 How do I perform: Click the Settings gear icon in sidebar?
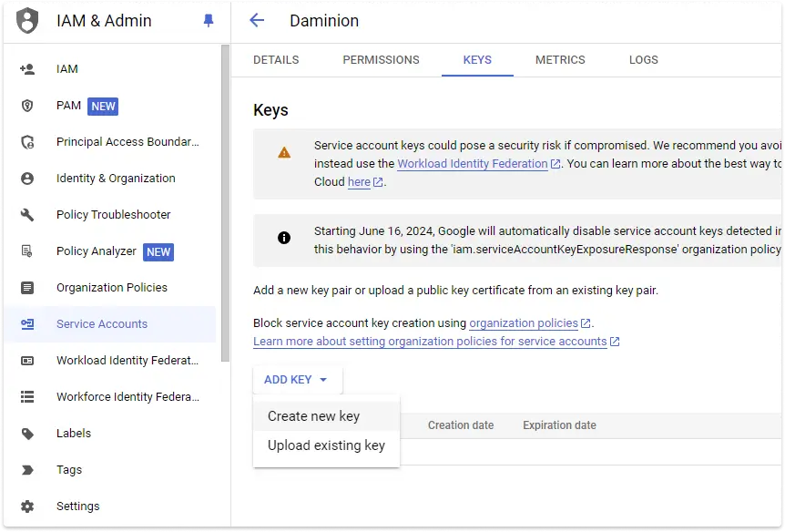tap(27, 506)
